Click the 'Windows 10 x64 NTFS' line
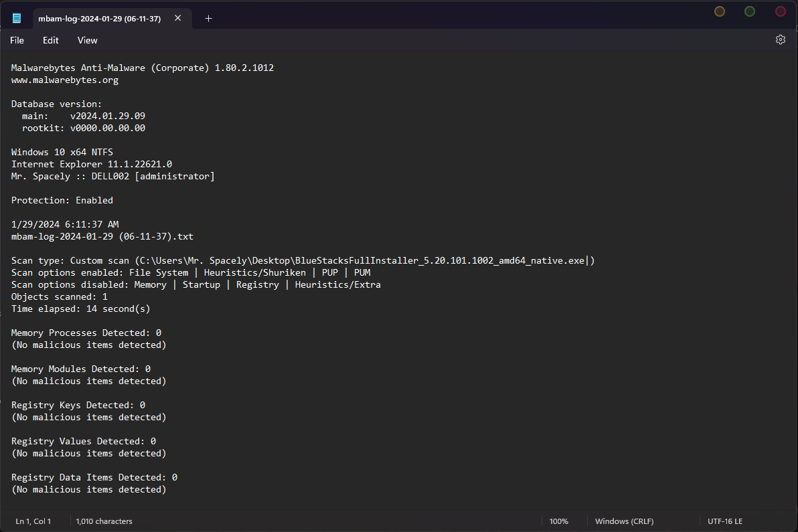Screen dimensions: 798x532 (x=62, y=152)
